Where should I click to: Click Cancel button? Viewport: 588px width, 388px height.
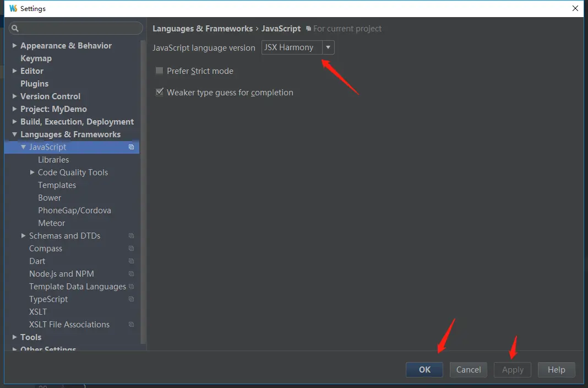click(x=469, y=370)
